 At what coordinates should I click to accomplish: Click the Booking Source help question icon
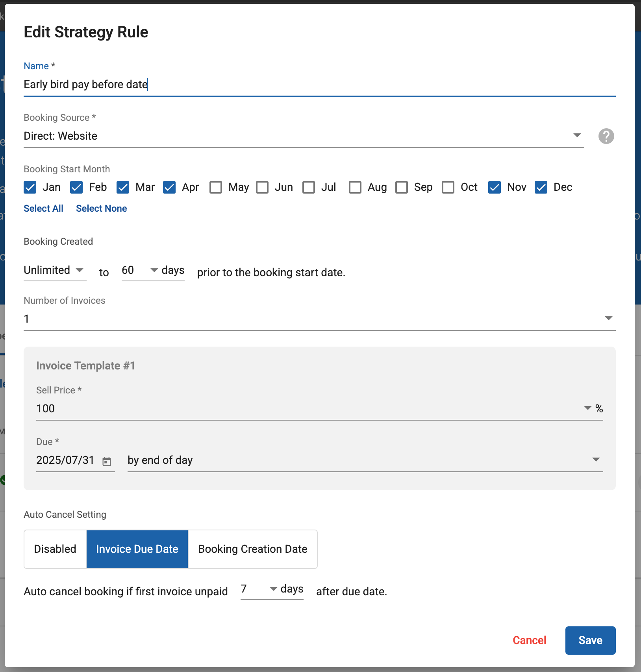click(x=606, y=136)
